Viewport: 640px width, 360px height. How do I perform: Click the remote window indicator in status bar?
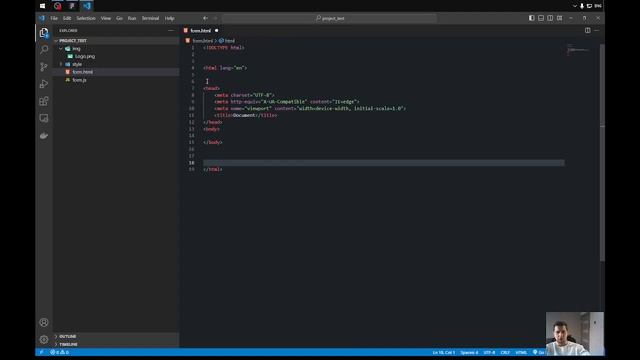point(41,352)
